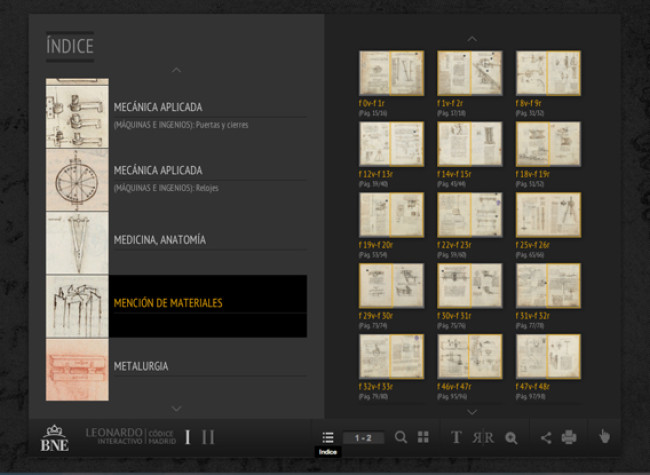Open page thumbnail f 47v-f 48r
This screenshot has width=650, height=475.
tap(548, 357)
